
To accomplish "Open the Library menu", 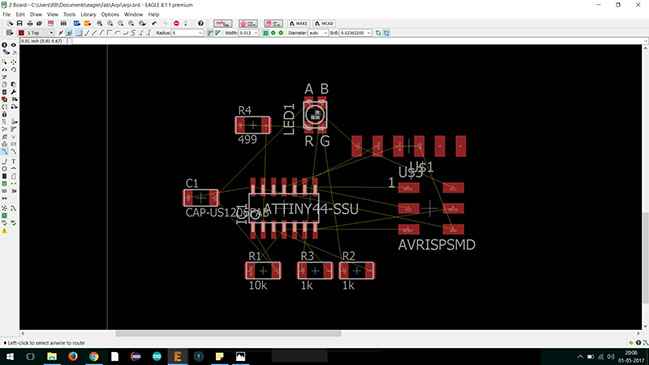I will click(88, 14).
